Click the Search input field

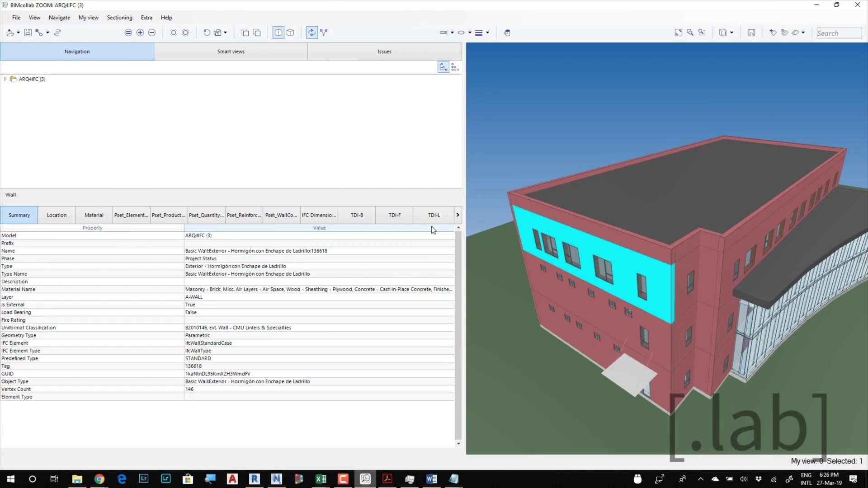838,33
